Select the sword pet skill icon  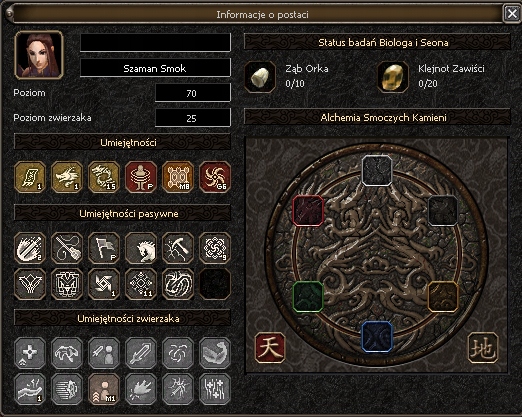point(141,353)
